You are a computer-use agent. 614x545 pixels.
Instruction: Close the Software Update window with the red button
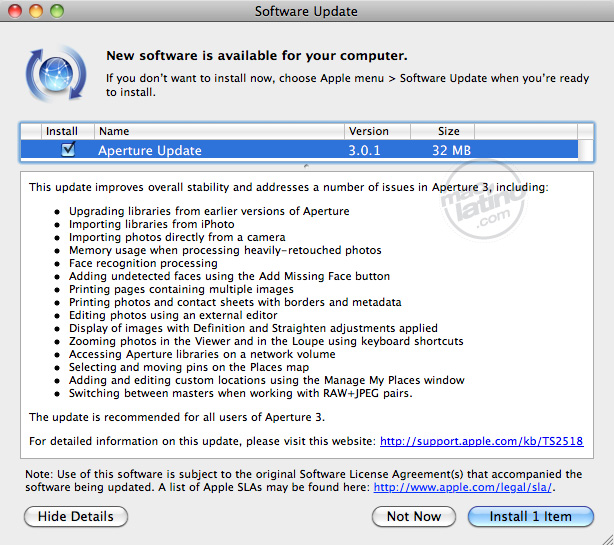[x=15, y=11]
